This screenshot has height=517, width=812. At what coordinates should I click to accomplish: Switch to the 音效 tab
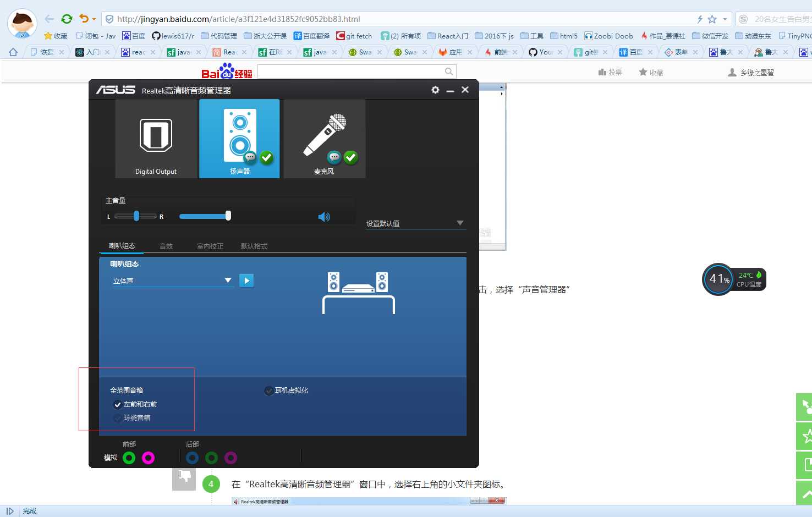[x=166, y=246]
